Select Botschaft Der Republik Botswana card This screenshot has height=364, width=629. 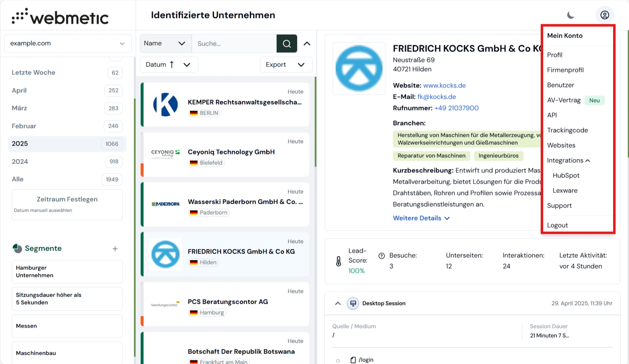(225, 348)
